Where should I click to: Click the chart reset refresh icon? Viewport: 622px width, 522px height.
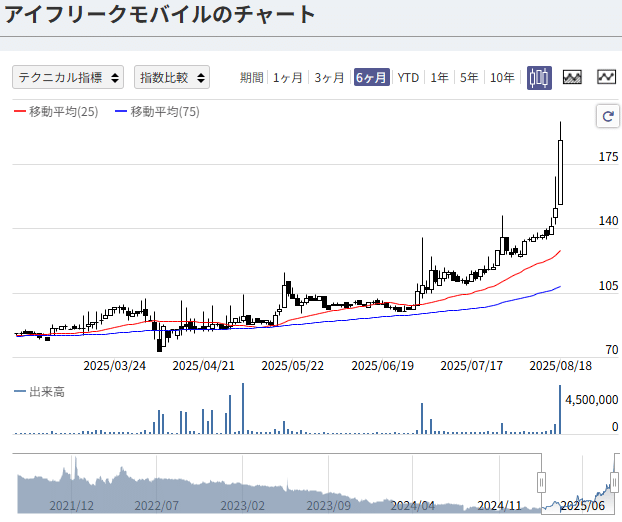click(x=608, y=116)
